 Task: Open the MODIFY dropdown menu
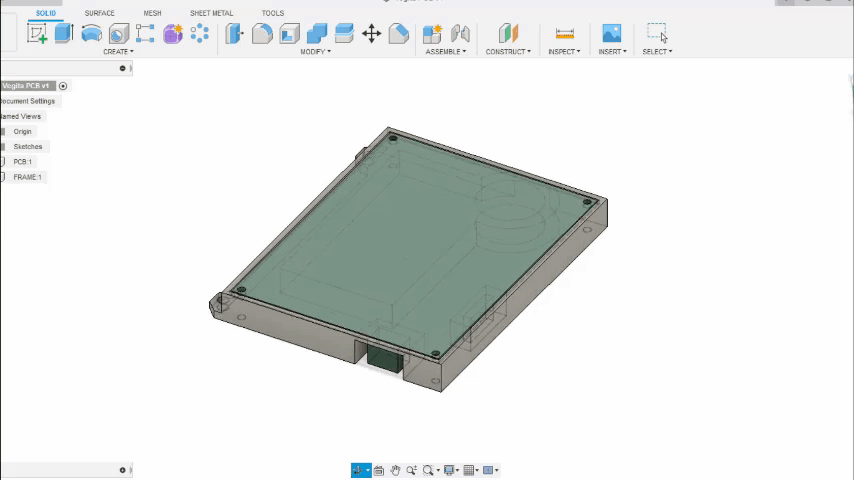pyautogui.click(x=315, y=52)
